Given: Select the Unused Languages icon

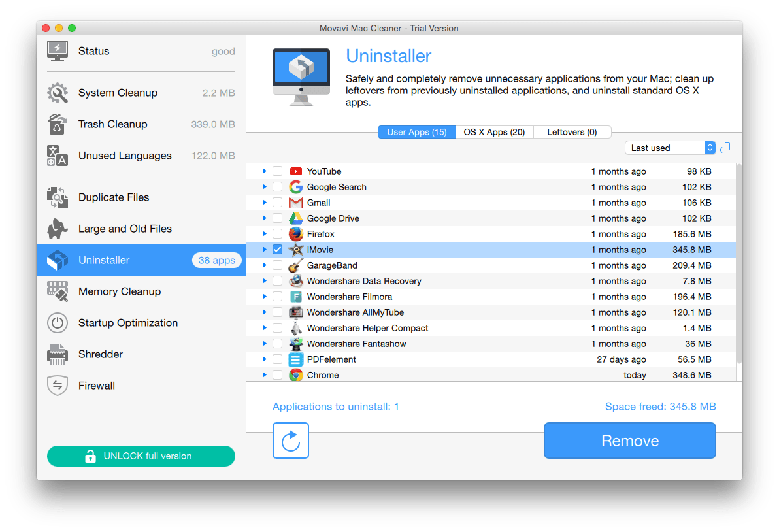Looking at the screenshot, I should 58,156.
